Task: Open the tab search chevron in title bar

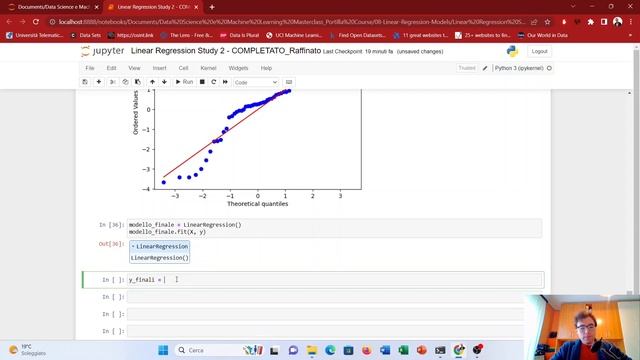Action: tap(573, 7)
